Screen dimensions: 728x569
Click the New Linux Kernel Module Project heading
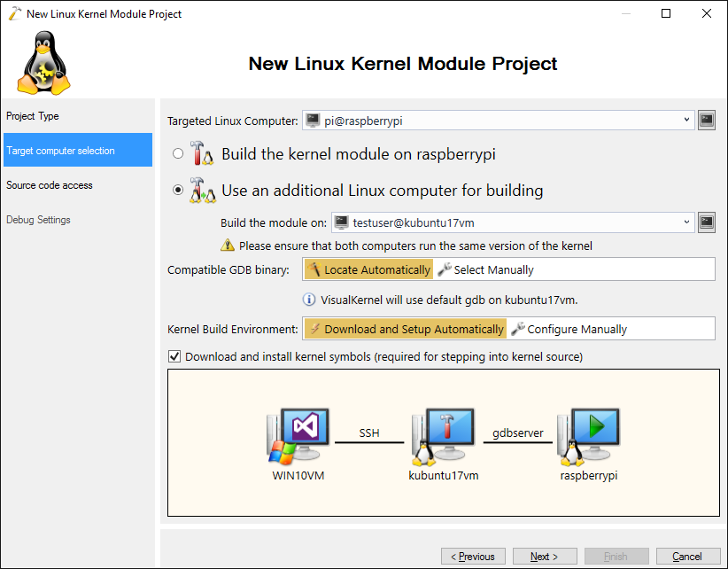(x=403, y=63)
